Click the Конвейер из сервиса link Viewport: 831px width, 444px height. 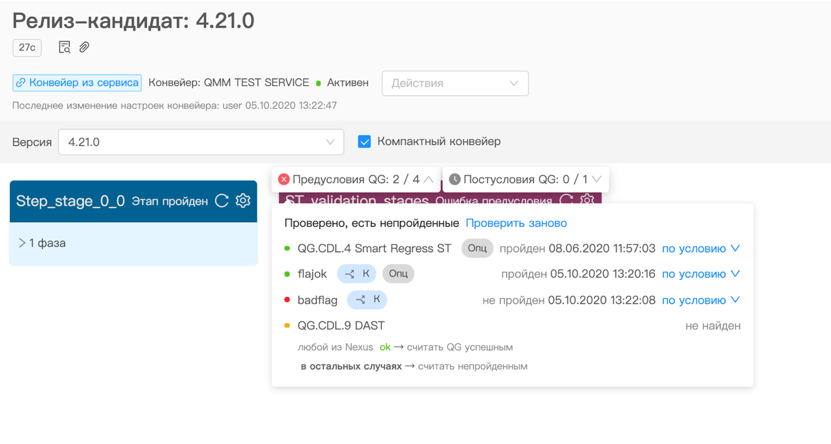[77, 83]
